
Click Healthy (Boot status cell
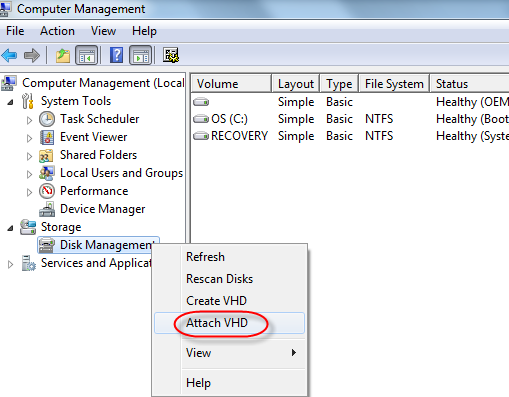[x=472, y=119]
